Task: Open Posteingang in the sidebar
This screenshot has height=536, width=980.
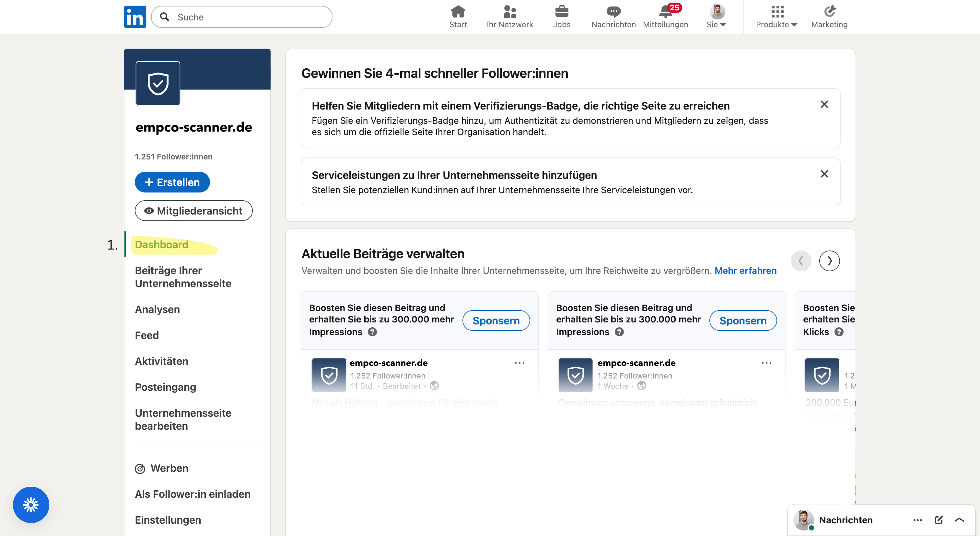Action: (x=166, y=387)
